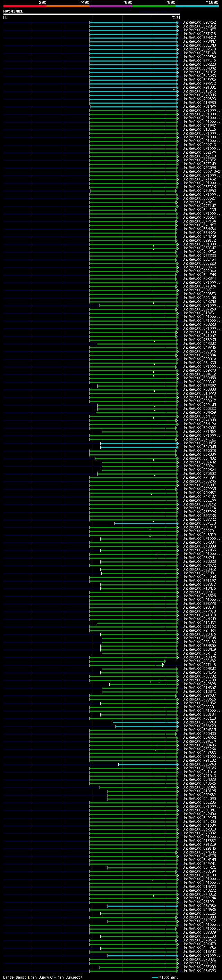Select hit label UniRef100_A3M0C2
Screen dimensions: 222x980
pos(199,565)
